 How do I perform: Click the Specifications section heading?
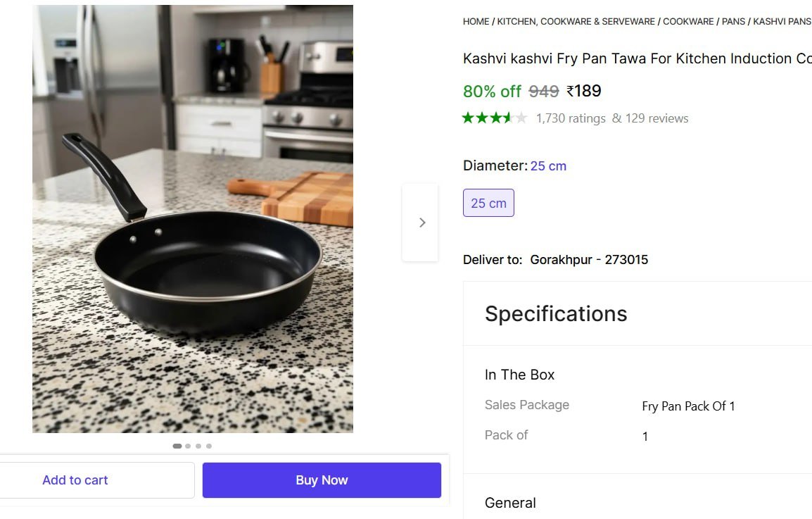click(x=556, y=313)
